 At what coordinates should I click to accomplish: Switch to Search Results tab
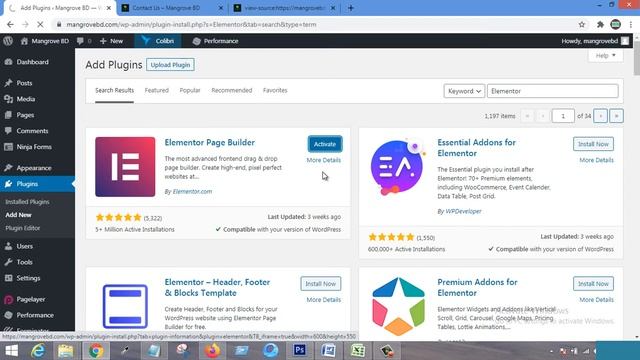point(114,90)
